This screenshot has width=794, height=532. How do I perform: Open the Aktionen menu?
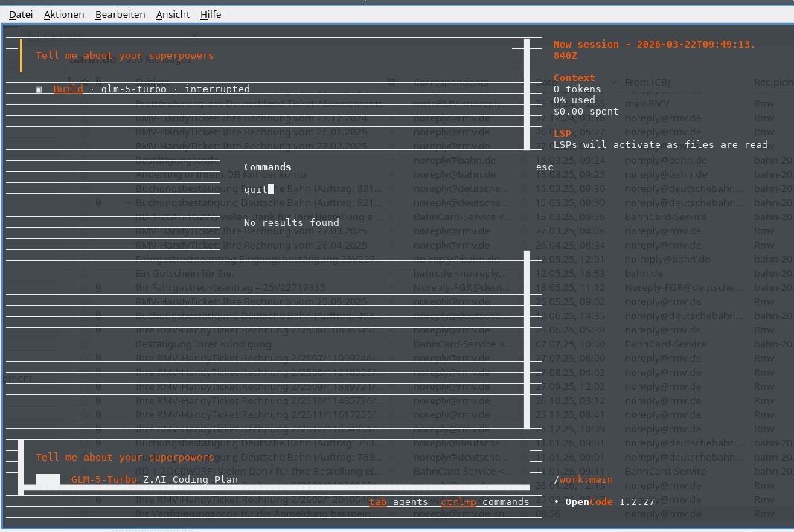pyautogui.click(x=64, y=14)
